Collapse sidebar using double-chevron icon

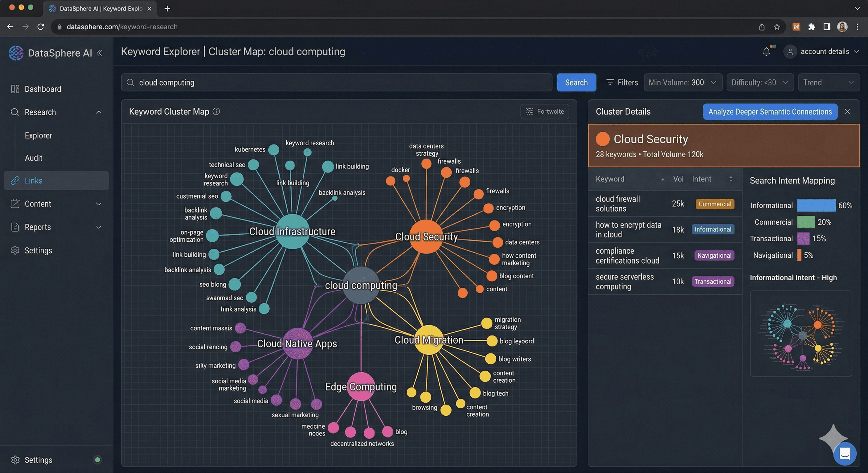(99, 53)
